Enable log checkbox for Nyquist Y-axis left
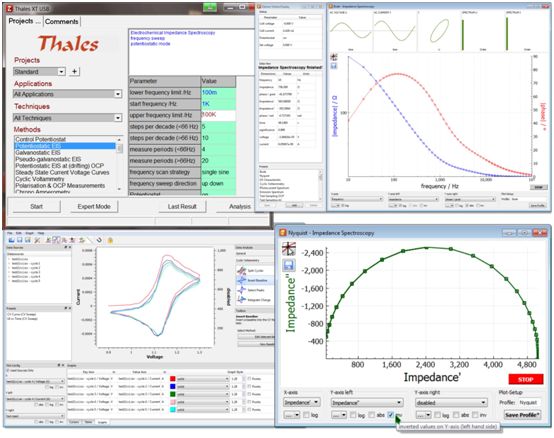 [353, 415]
